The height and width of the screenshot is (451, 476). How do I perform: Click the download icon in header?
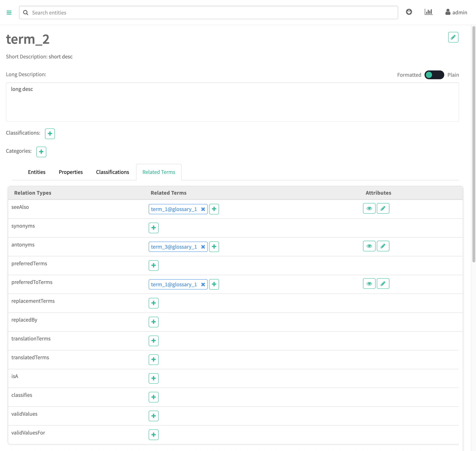(x=409, y=12)
